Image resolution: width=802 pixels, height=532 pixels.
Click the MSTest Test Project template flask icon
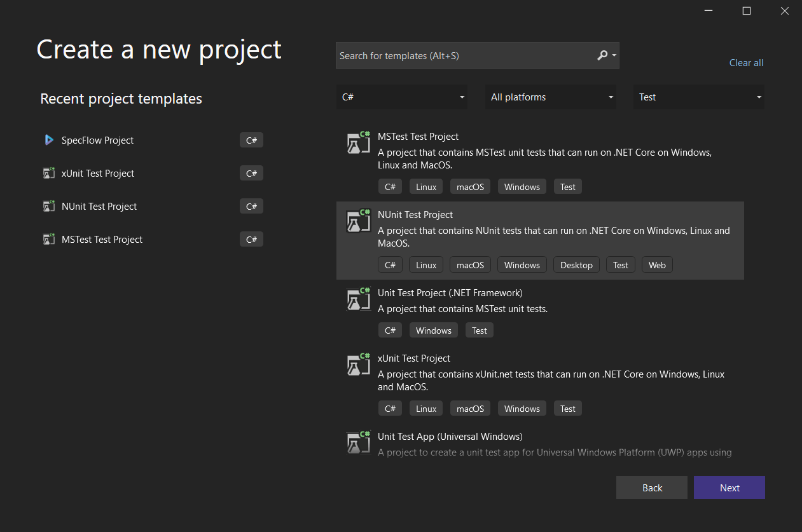(x=358, y=142)
